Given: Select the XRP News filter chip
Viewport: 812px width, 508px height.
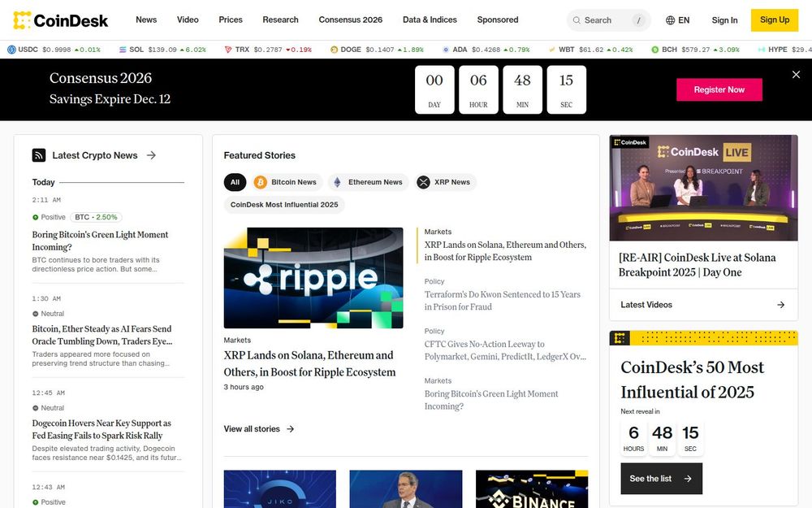Looking at the screenshot, I should (445, 182).
